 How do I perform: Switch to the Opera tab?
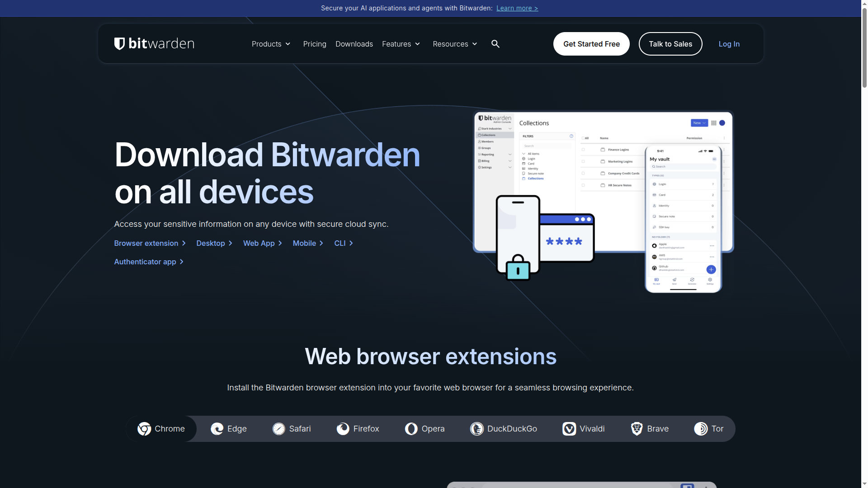coord(425,429)
